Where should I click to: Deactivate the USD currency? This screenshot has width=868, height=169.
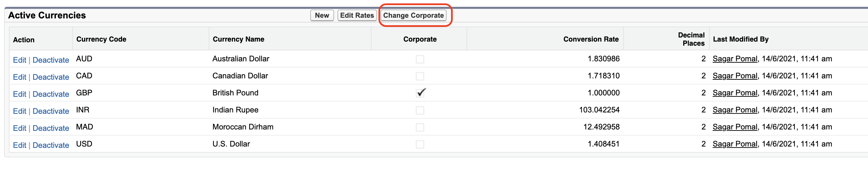51,145
